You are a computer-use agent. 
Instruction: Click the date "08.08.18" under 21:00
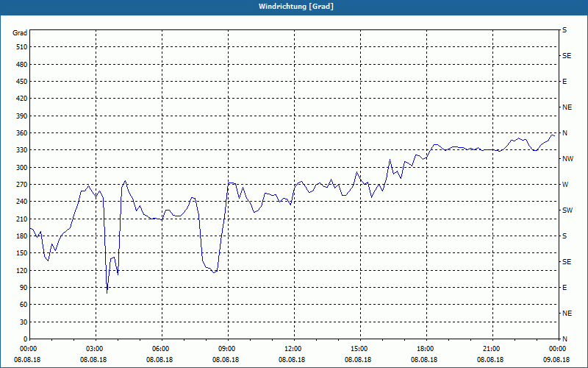pyautogui.click(x=490, y=360)
